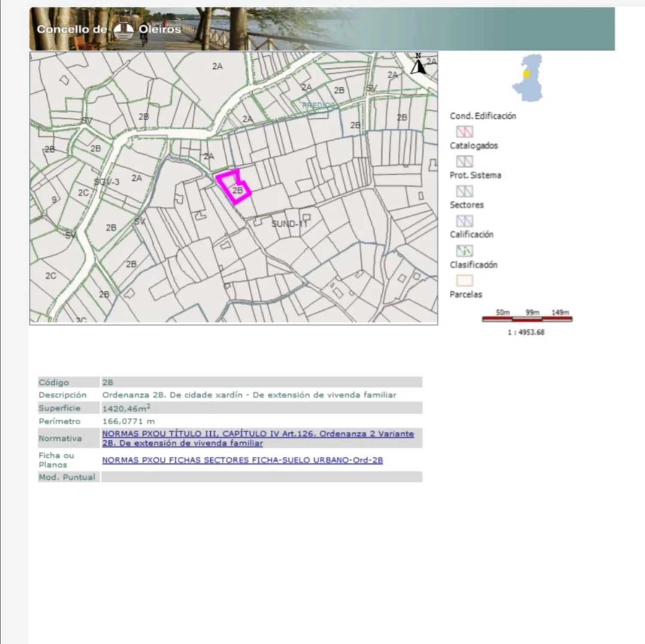645x644 pixels.
Task: Click the Oleiros emblem in the header
Action: pyautogui.click(x=124, y=30)
